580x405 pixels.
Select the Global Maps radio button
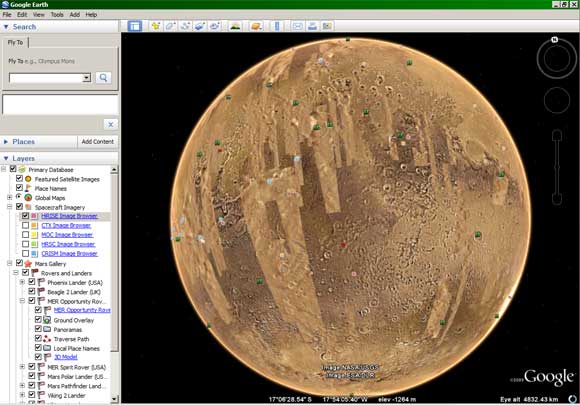(x=18, y=197)
